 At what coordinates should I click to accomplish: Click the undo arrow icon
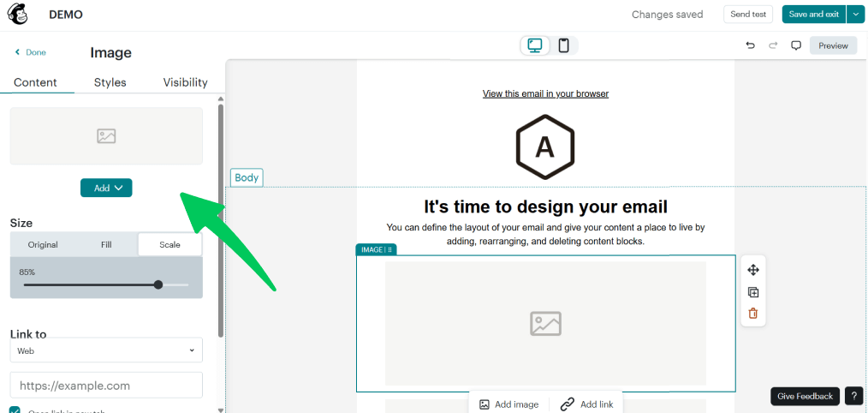point(751,45)
